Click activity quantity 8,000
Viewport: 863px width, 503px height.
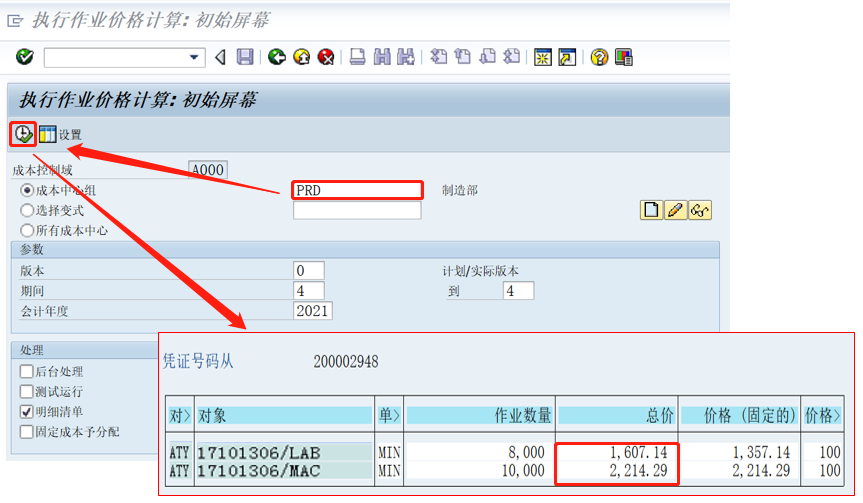click(526, 452)
